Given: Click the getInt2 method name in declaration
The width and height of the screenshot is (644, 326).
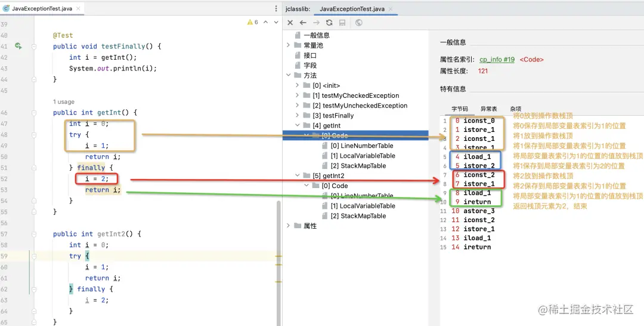Looking at the screenshot, I should point(110,234).
